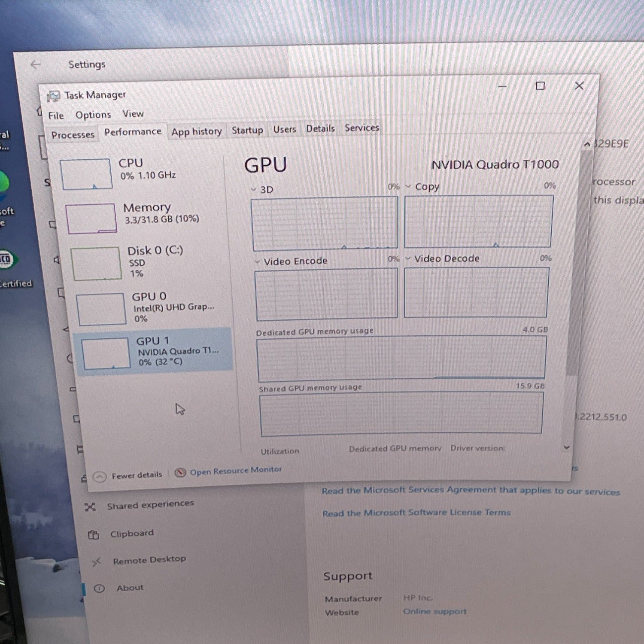This screenshot has width=644, height=644.
Task: Click the GPU panel scroll down arrow
Action: coord(567,447)
